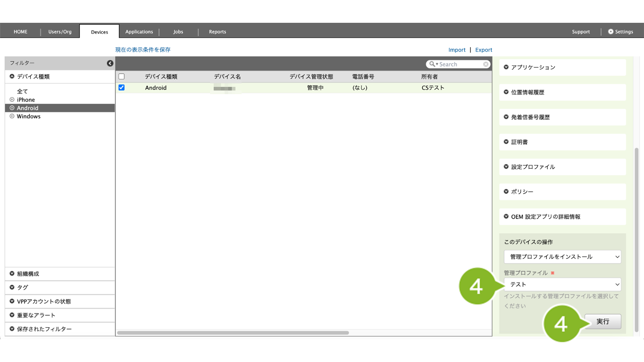The width and height of the screenshot is (644, 362).
Task: Clear the search field with X icon
Action: click(485, 64)
